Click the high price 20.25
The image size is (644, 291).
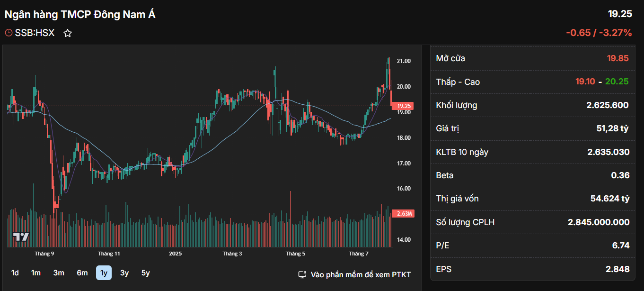(617, 82)
